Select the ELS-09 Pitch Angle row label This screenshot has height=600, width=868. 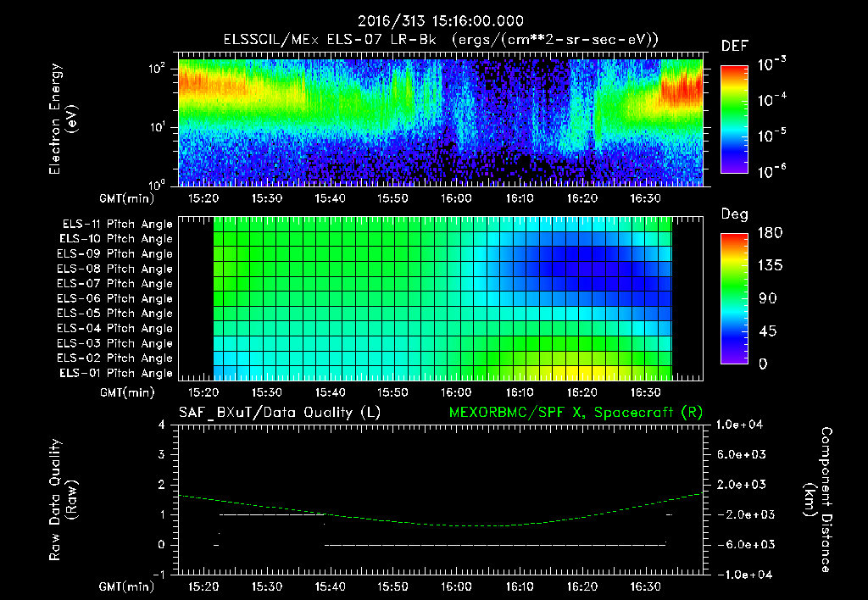click(x=114, y=254)
